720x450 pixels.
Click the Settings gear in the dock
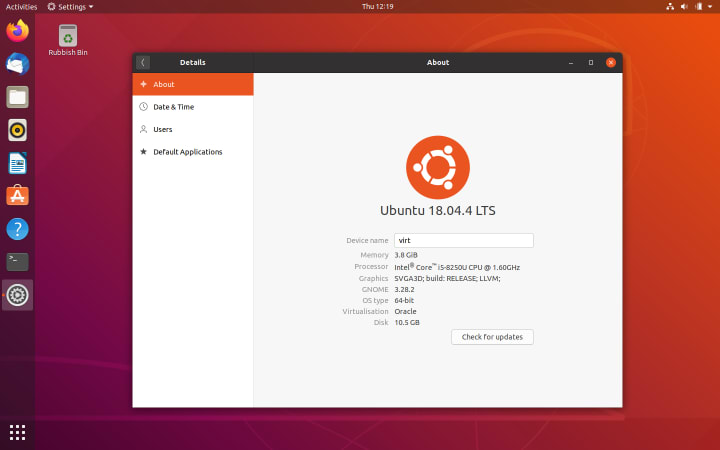(17, 295)
